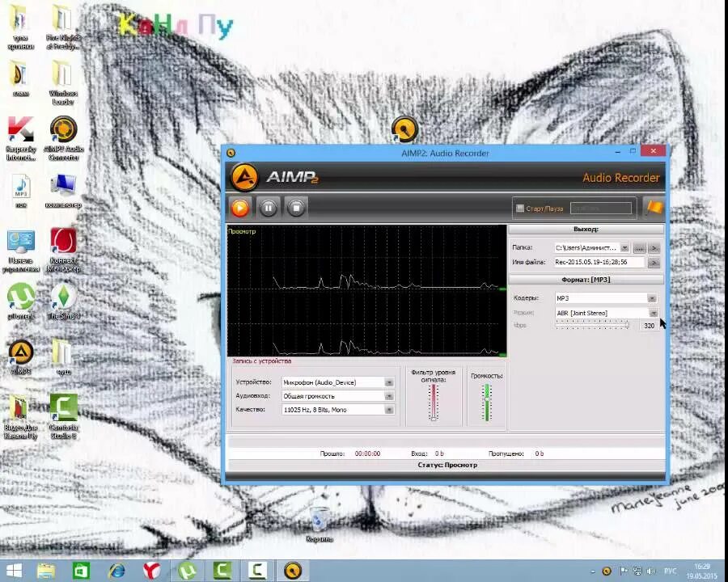Click the AIMP logo in the recorder header
This screenshot has height=582, width=728.
[x=244, y=177]
